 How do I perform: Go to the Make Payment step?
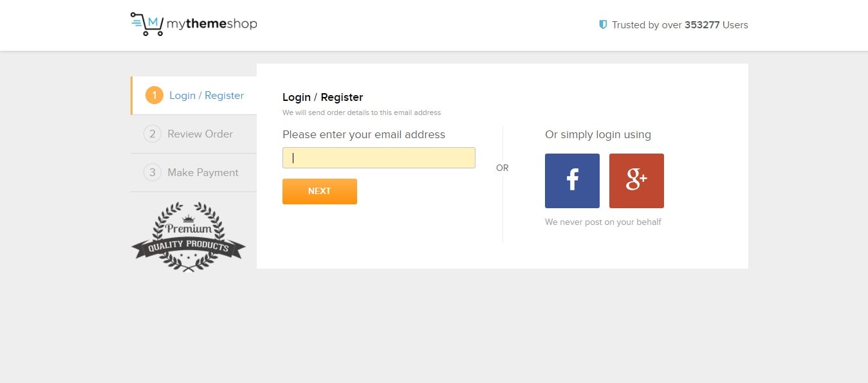(194, 172)
